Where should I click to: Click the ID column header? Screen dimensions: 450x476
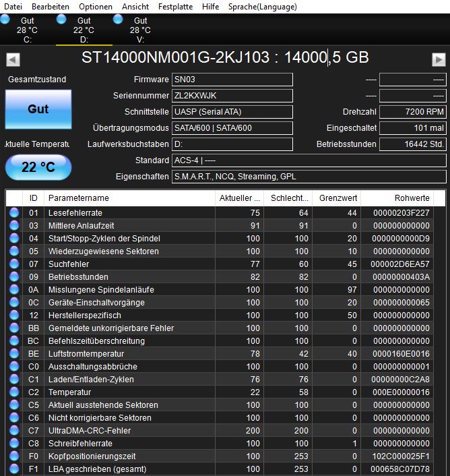click(34, 198)
